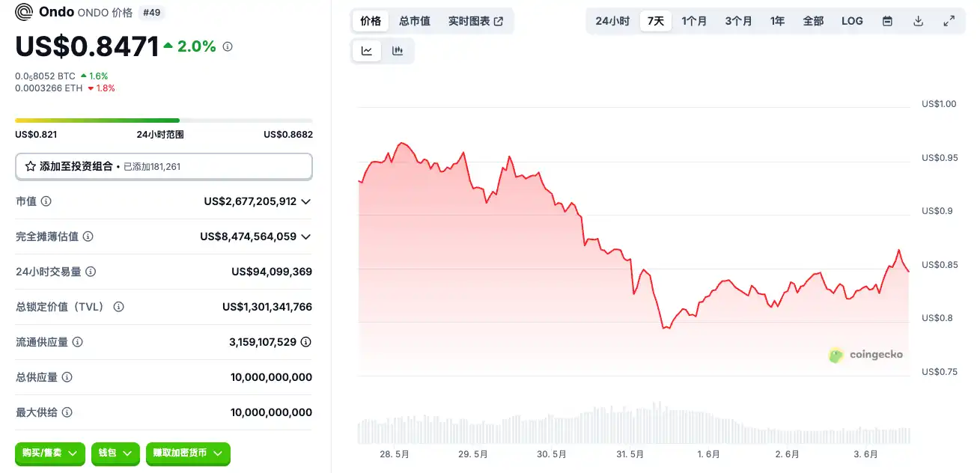Select the 1个月 time range
The height and width of the screenshot is (473, 980).
click(x=694, y=21)
